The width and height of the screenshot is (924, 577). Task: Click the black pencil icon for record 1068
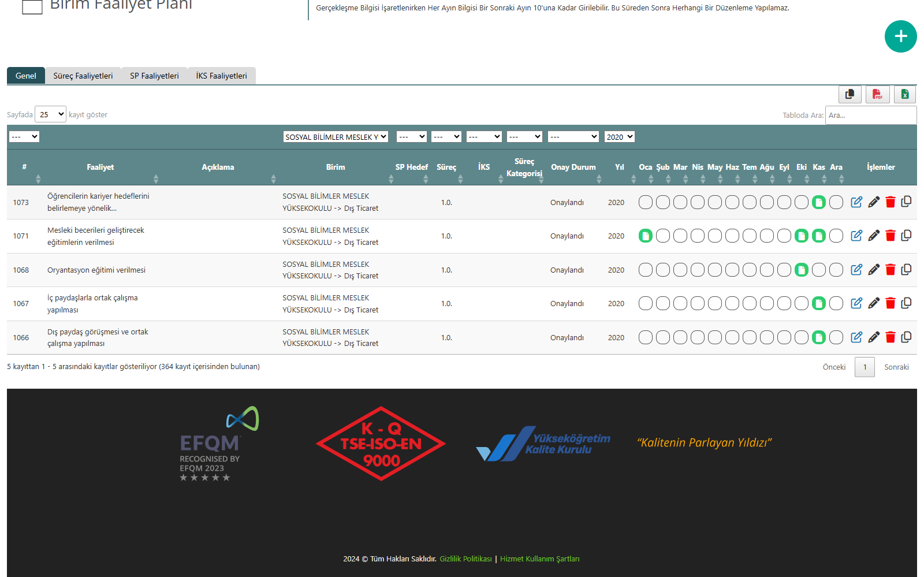pyautogui.click(x=874, y=270)
